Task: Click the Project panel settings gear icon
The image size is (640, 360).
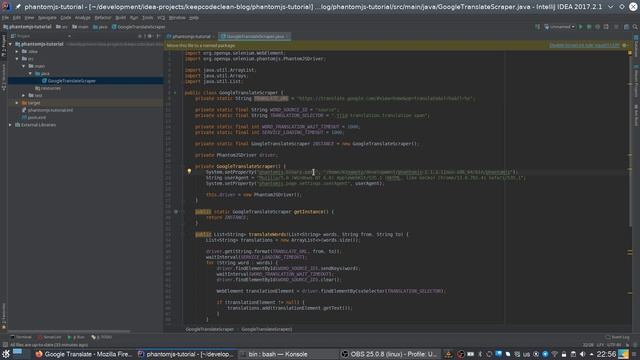Action: 149,36
